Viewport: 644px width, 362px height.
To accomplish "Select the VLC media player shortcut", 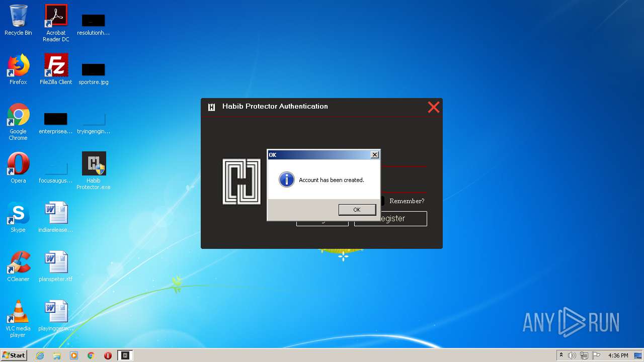I will point(18,319).
